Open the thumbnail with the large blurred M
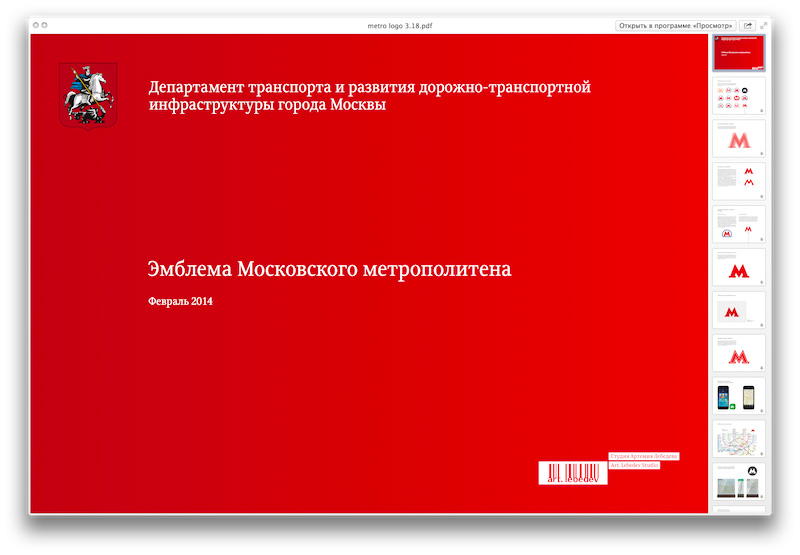 (738, 139)
